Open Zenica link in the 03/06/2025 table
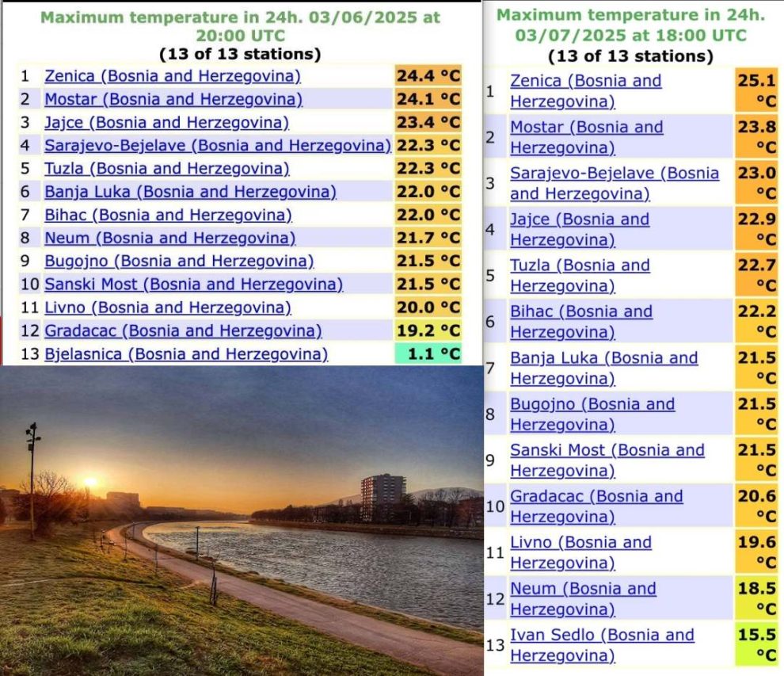Image resolution: width=784 pixels, height=676 pixels. pos(172,76)
